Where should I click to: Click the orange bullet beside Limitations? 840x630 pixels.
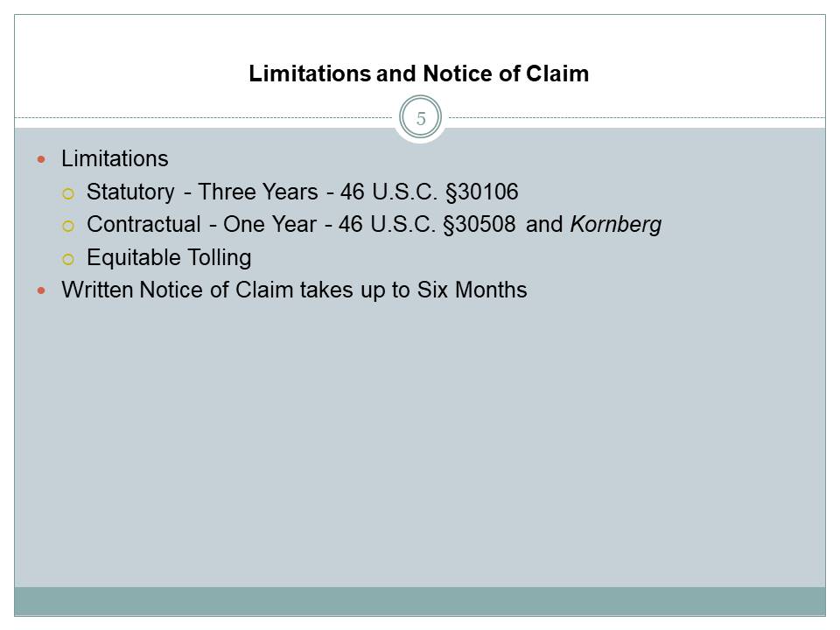[42, 159]
